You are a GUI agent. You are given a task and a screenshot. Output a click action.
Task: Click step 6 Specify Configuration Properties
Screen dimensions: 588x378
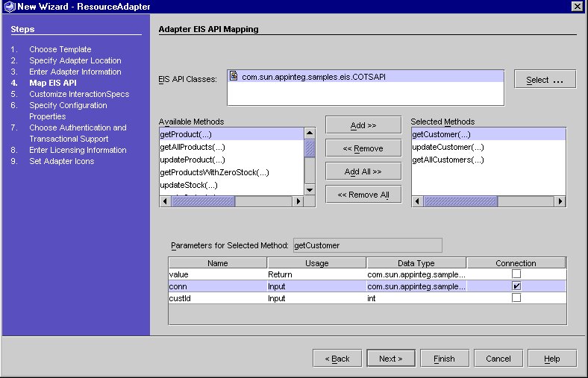tap(68, 110)
